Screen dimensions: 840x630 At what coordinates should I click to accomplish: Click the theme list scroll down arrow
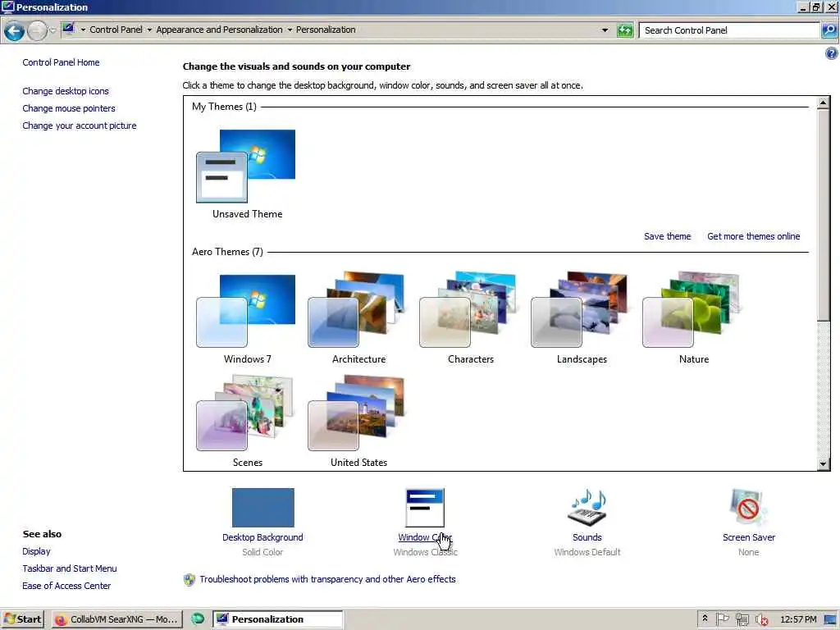point(824,464)
